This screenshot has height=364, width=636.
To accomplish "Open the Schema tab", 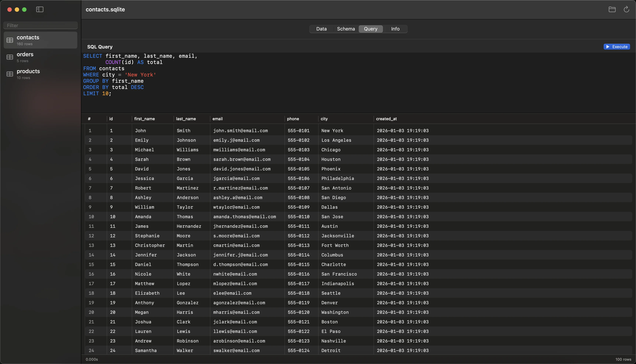I will [346, 29].
